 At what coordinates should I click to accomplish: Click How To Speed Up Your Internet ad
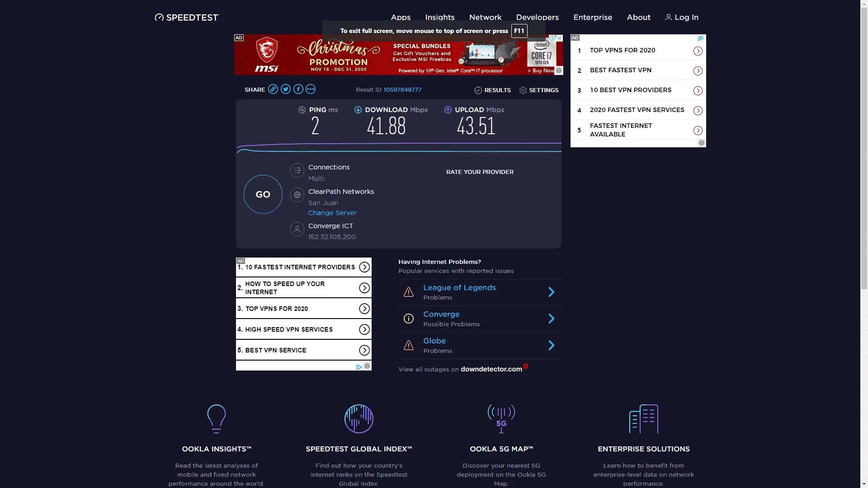[303, 288]
